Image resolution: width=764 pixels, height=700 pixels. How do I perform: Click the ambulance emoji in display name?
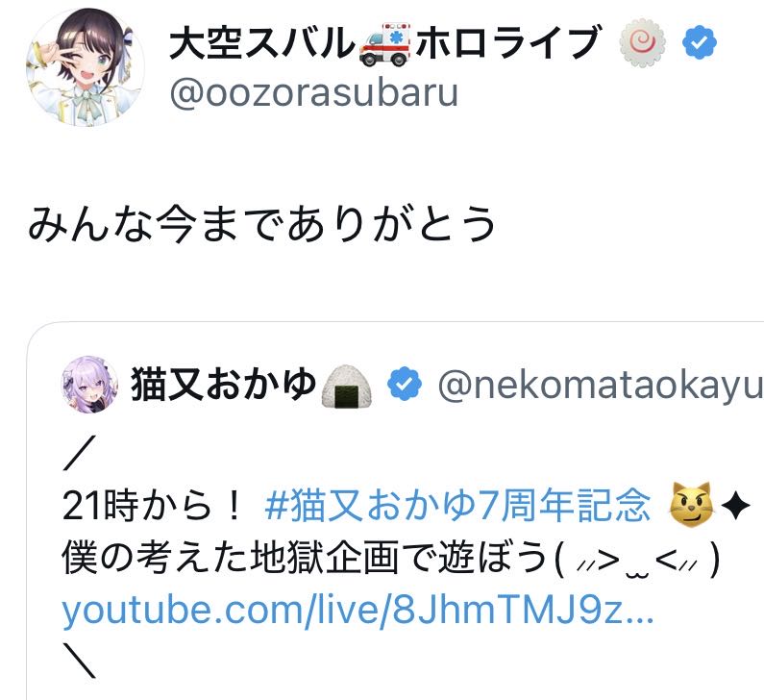[x=385, y=44]
